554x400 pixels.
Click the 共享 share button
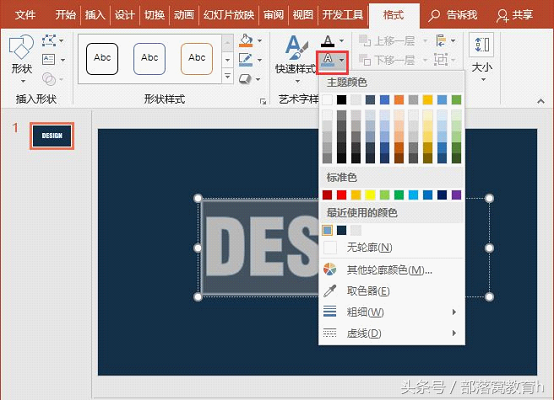pos(515,15)
